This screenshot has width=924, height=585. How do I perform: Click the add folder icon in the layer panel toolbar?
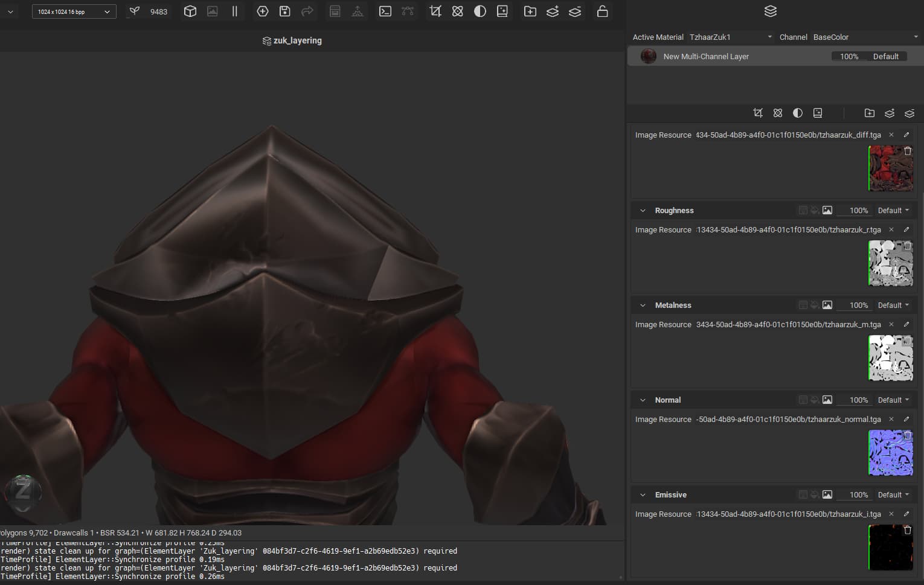click(x=870, y=113)
